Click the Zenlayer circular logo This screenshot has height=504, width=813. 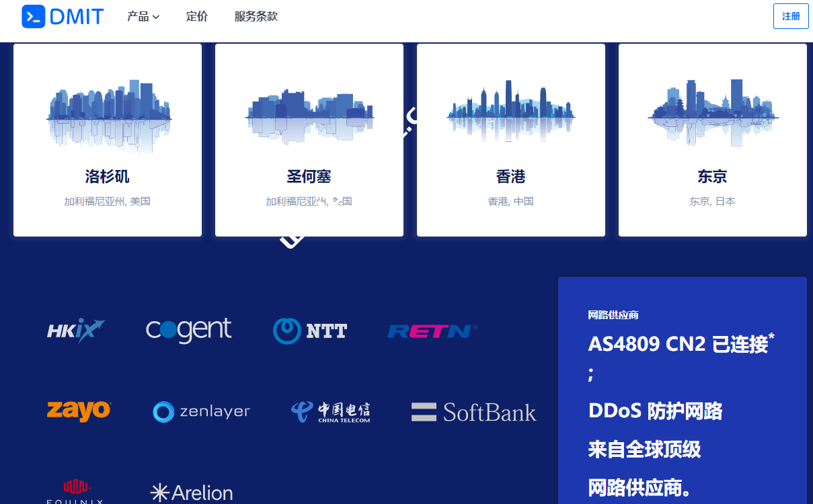click(x=201, y=411)
